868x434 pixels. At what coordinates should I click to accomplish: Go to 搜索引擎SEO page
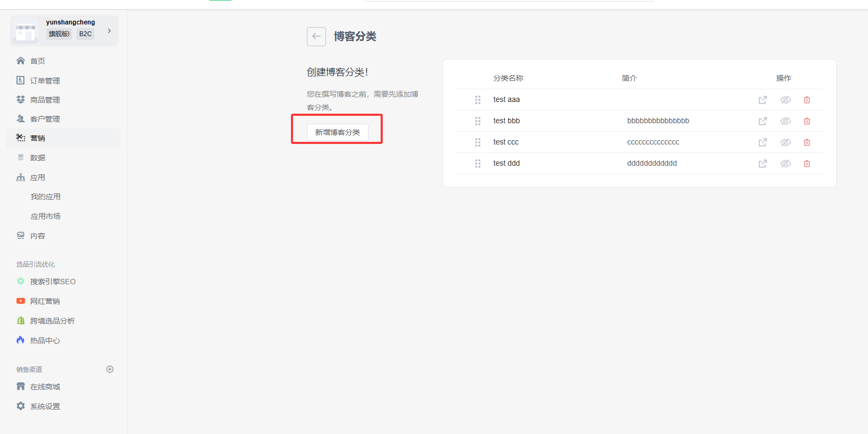[53, 282]
